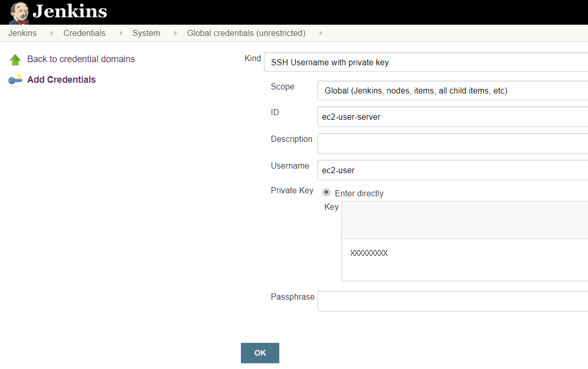Image resolution: width=588 pixels, height=369 pixels.
Task: Expand arrow after Global credentials breadcrumb
Action: point(320,33)
